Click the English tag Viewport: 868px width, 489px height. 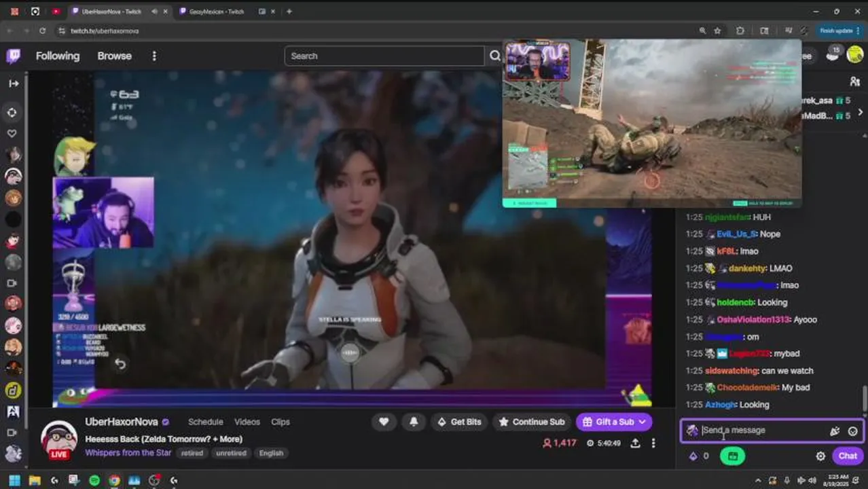[271, 453]
